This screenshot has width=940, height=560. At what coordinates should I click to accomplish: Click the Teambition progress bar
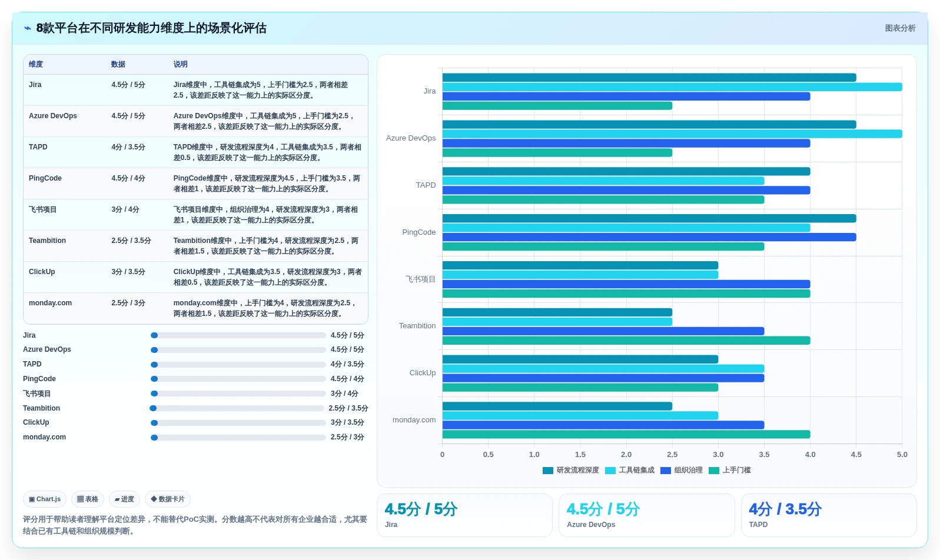(x=237, y=408)
